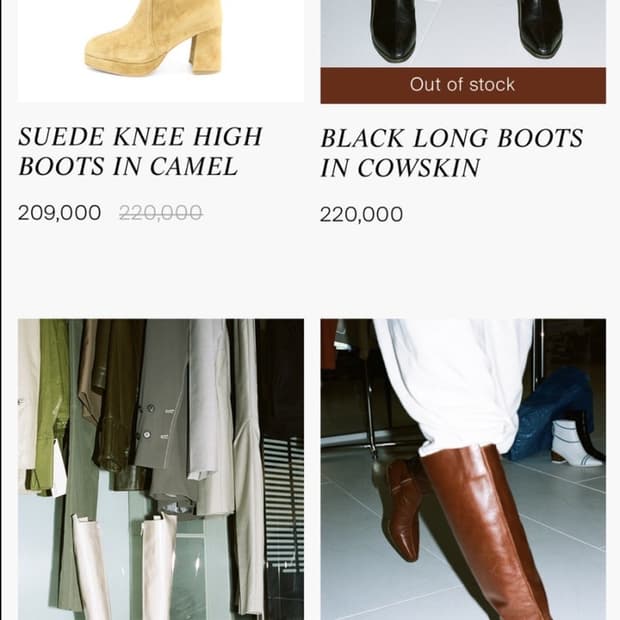This screenshot has height=620, width=620.
Task: Click the white ankle boot with blue jeans
Action: pos(577,444)
